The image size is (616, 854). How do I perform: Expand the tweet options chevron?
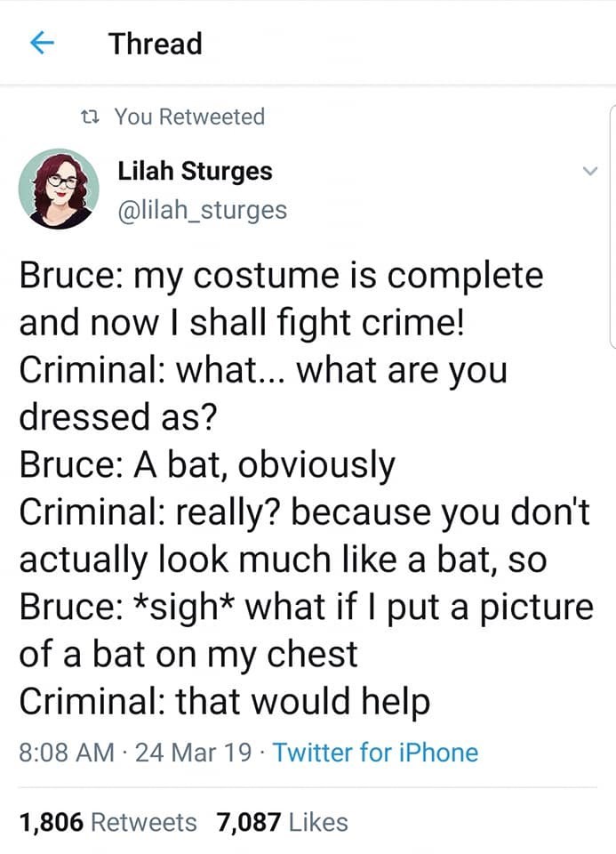588,173
